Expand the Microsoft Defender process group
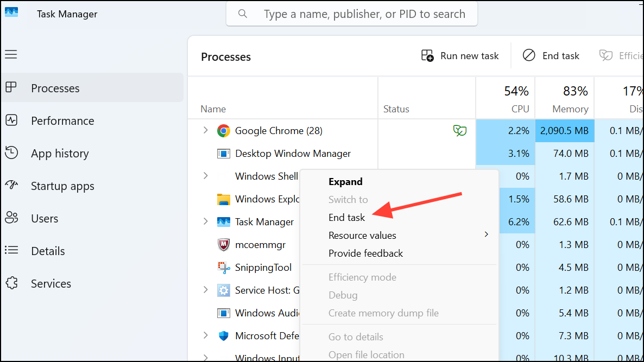The width and height of the screenshot is (644, 362). 205,335
